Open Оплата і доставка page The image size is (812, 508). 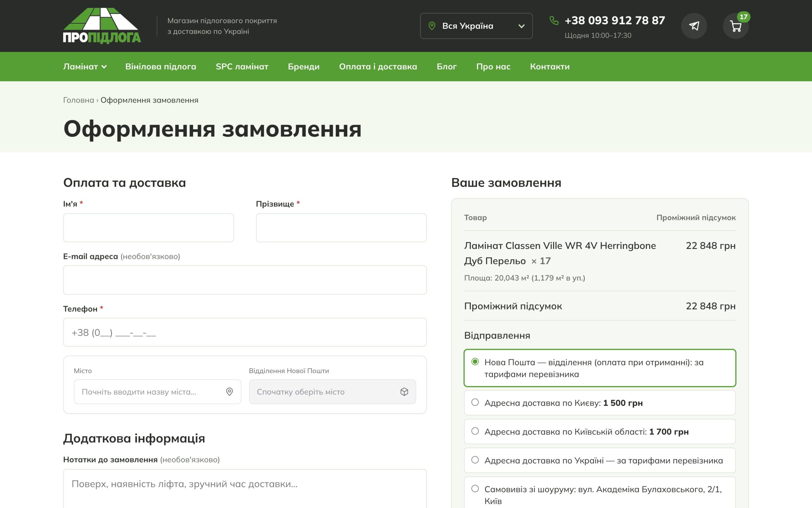378,67
